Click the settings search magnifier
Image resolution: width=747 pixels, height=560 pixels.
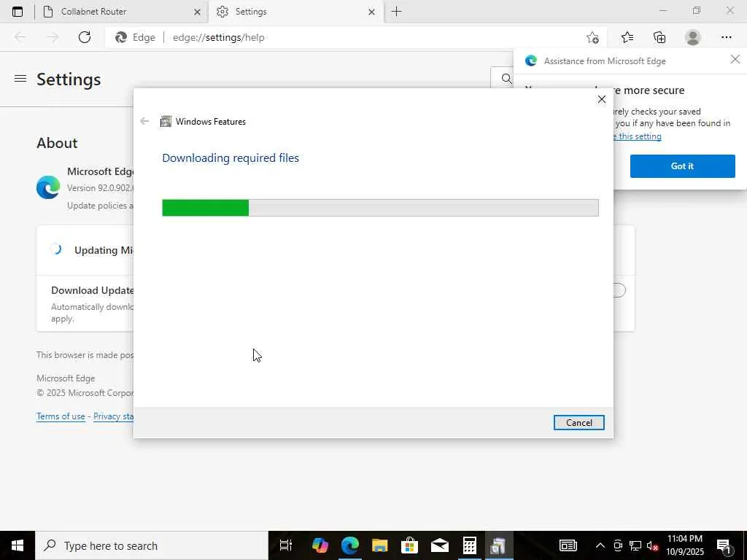click(x=506, y=79)
